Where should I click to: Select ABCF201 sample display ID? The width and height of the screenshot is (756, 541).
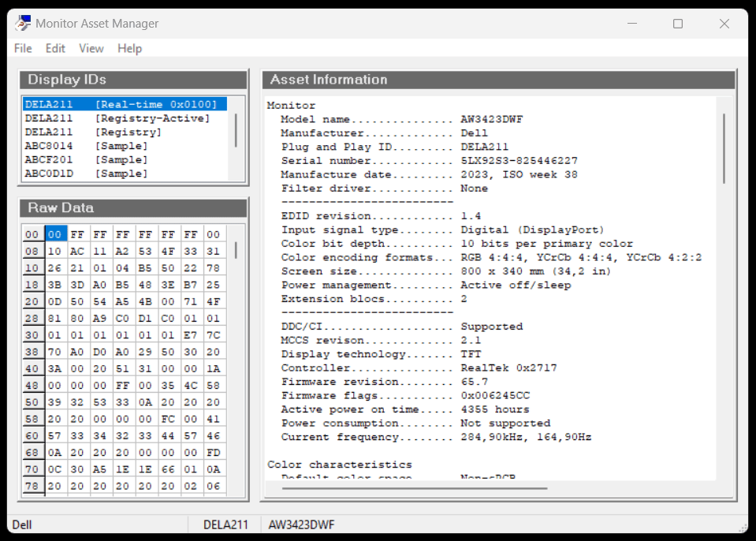click(x=125, y=159)
